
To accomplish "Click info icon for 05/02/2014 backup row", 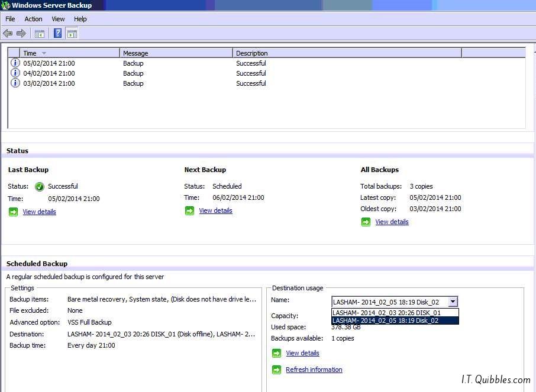I will point(15,63).
